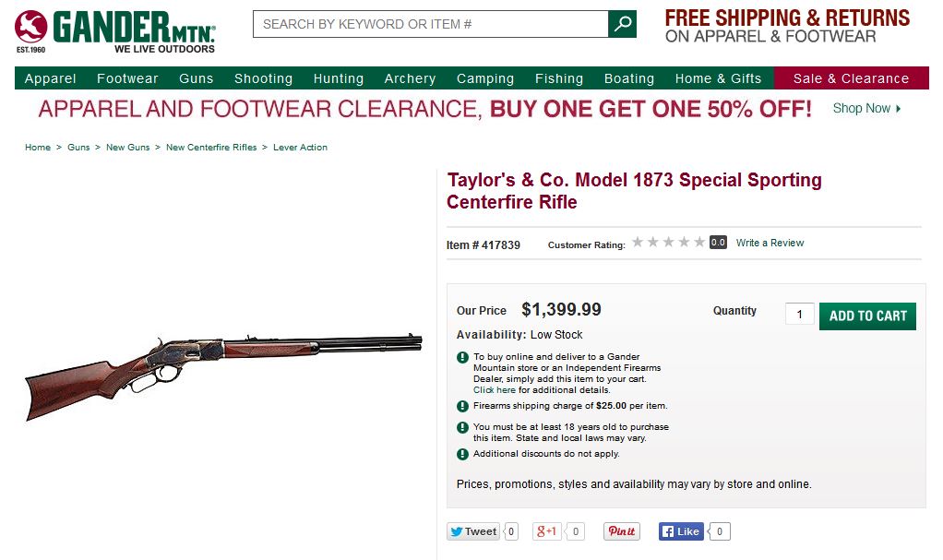943x560 pixels.
Task: Click the Google +1 button
Action: coord(546,531)
